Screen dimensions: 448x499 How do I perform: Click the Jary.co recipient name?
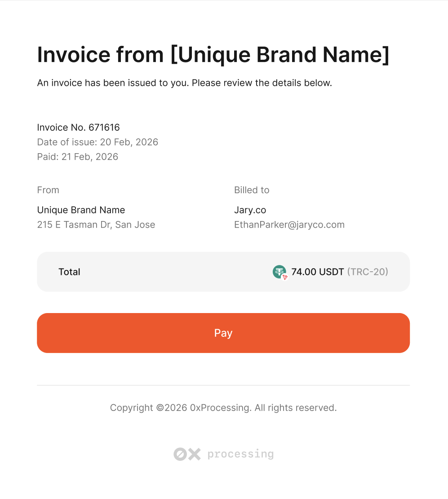point(250,210)
